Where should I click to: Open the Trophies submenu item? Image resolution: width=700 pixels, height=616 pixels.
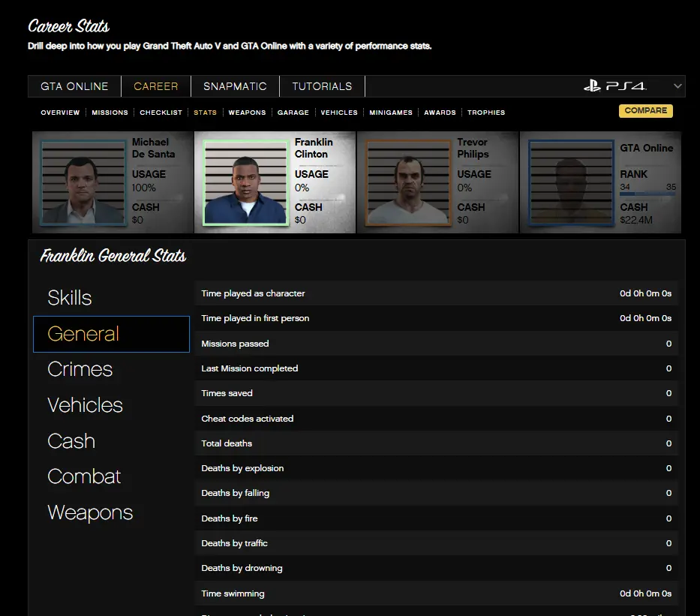486,113
